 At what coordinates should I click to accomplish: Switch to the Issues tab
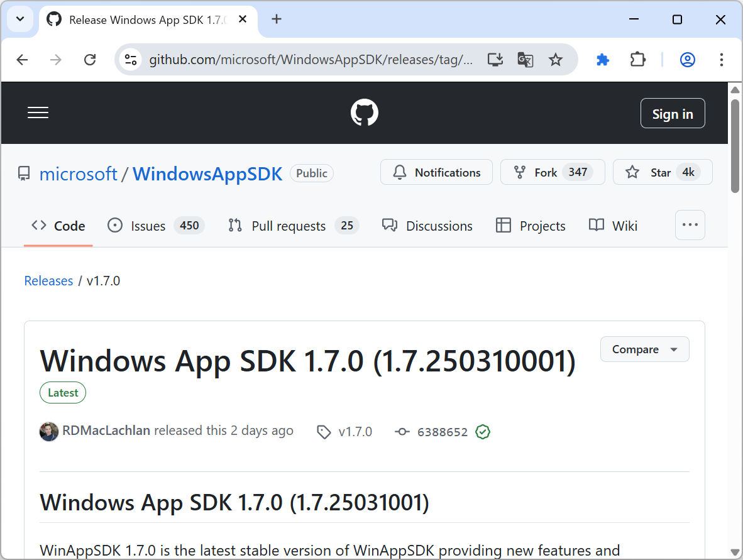coord(148,226)
